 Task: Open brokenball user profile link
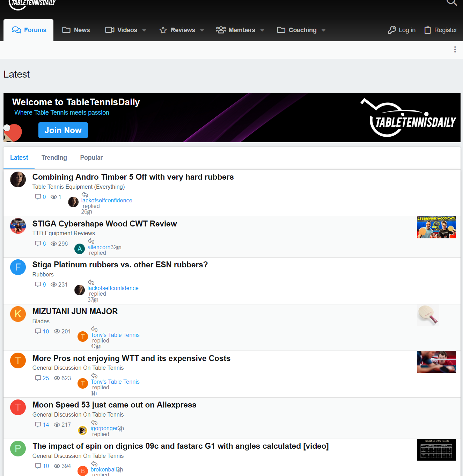[104, 470]
